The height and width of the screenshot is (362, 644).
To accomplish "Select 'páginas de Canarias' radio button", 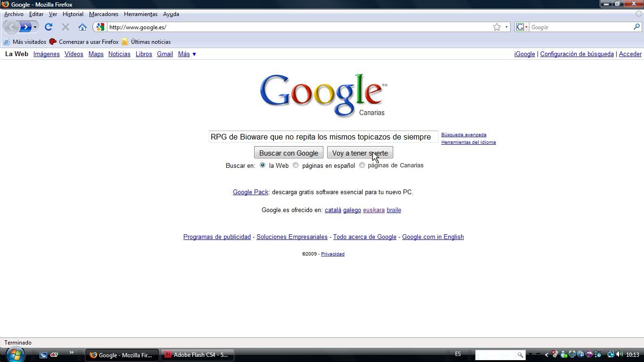I will [362, 165].
